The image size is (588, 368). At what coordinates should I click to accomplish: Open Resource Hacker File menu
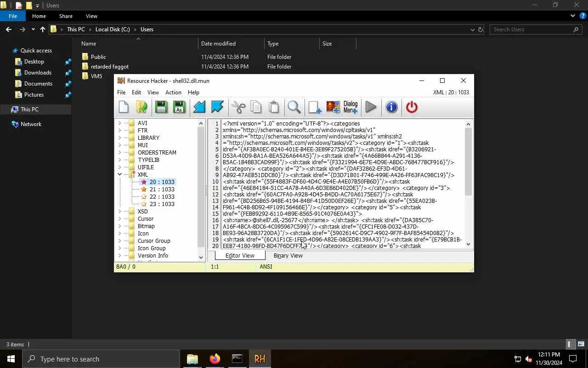[121, 92]
